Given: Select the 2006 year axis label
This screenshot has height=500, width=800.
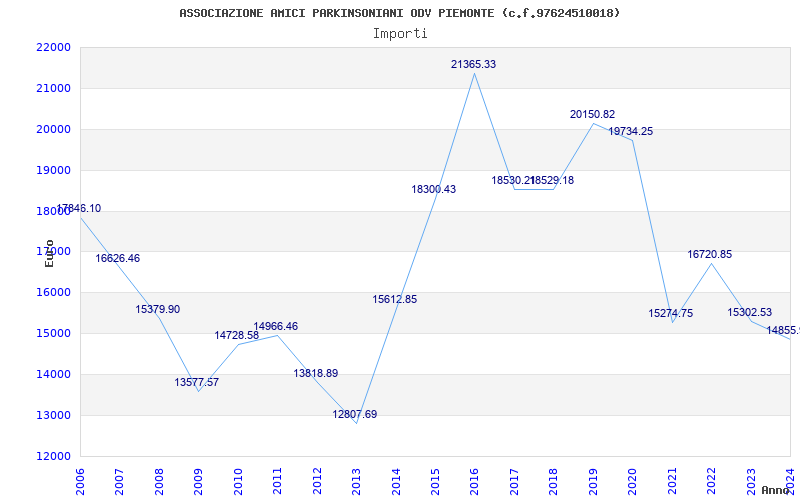Looking at the screenshot, I should click(x=80, y=481).
